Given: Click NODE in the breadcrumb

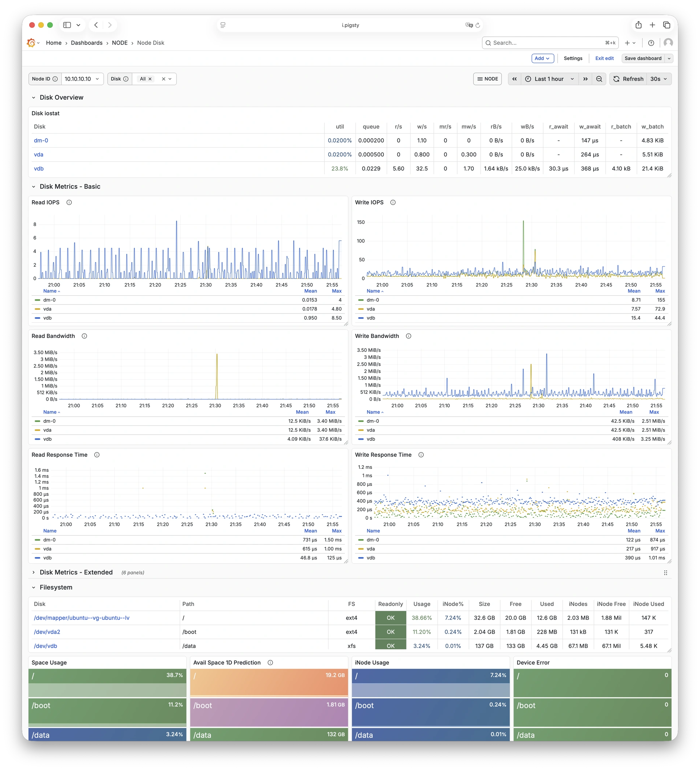Looking at the screenshot, I should [120, 43].
